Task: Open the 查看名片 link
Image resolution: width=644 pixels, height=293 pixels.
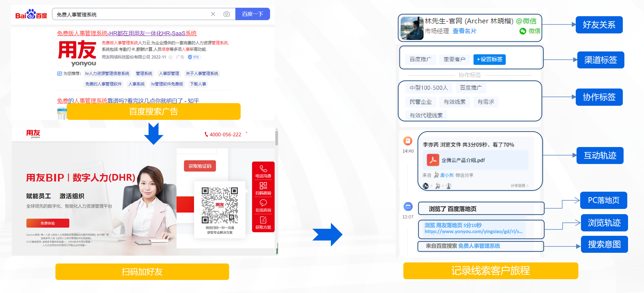Action: pos(464,31)
